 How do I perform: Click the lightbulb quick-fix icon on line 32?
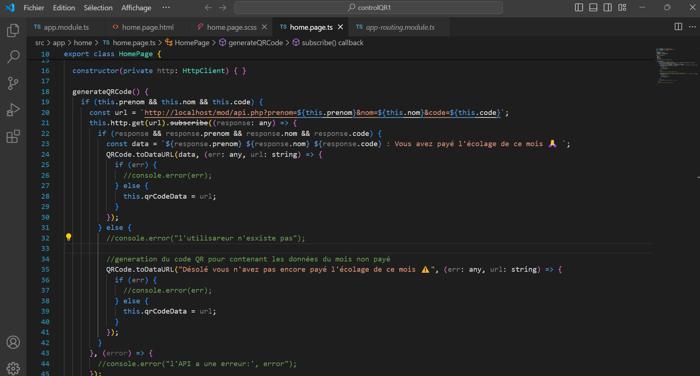point(68,237)
